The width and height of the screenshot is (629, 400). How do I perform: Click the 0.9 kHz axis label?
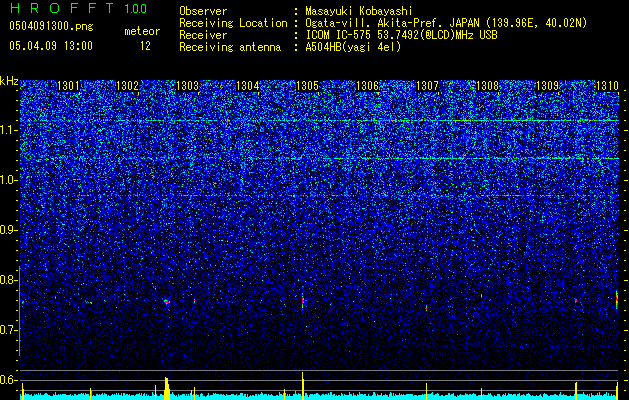9,230
